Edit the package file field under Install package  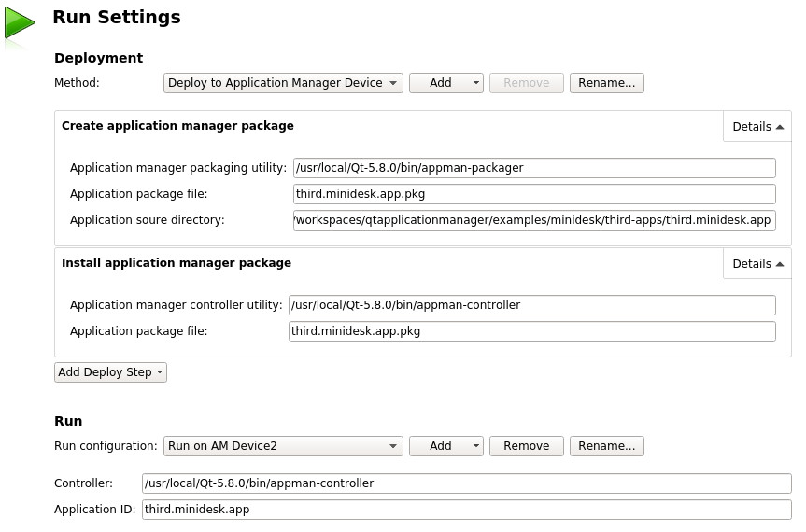532,331
